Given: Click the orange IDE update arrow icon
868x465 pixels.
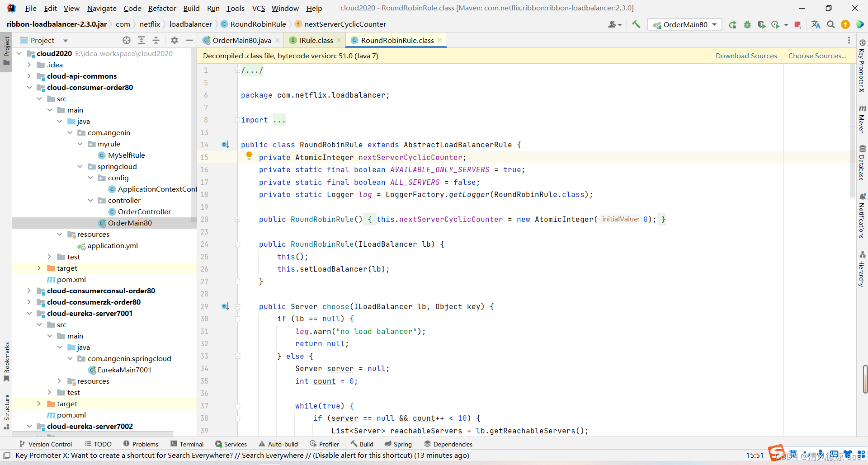Looking at the screenshot, I should pos(845,24).
